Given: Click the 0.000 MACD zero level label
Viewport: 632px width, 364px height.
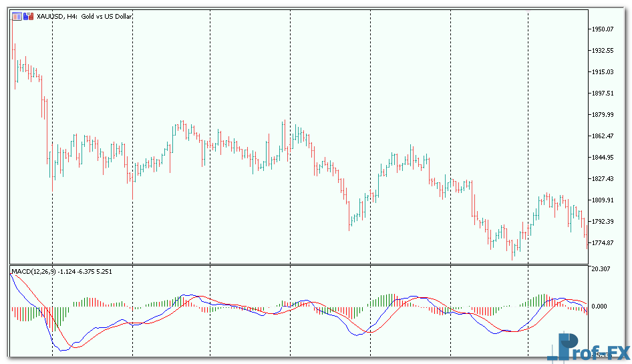Looking at the screenshot, I should point(600,307).
